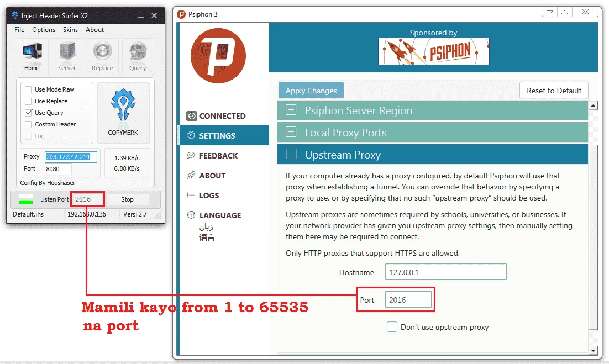
Task: Click the green connection status indicator
Action: 26,199
